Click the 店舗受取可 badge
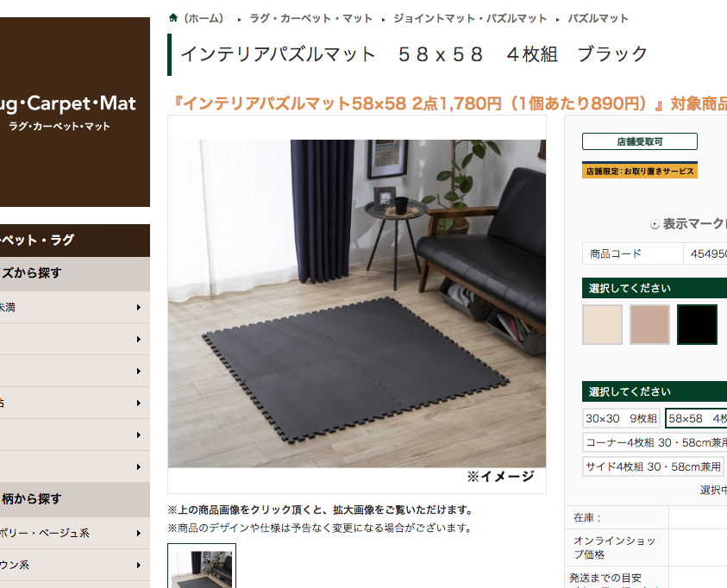727x588 pixels. [x=639, y=141]
